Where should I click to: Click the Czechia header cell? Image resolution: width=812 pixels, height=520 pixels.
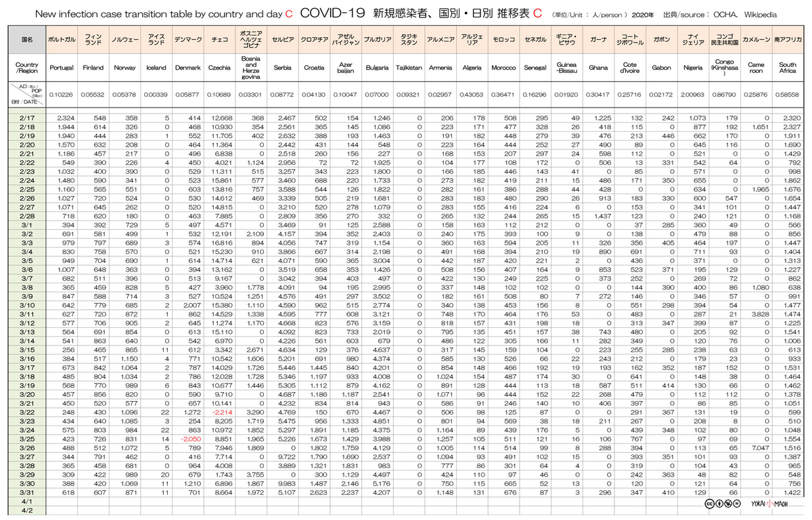click(x=219, y=68)
